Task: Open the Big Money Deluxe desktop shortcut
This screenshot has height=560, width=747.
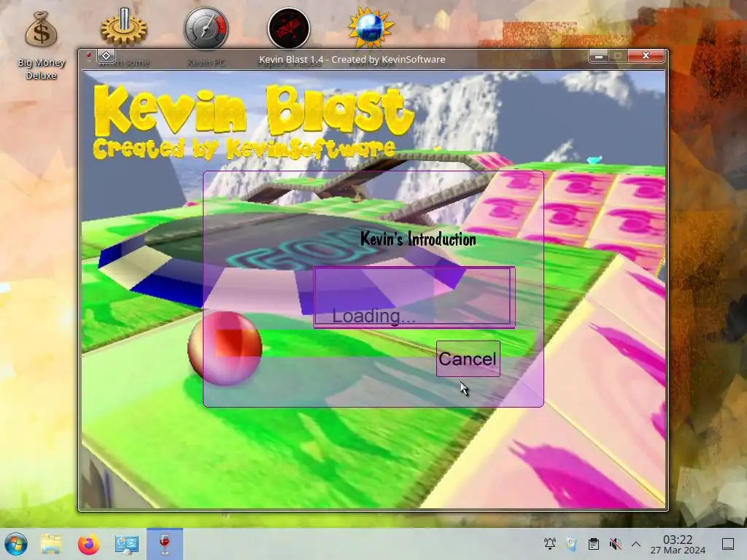Action: point(41,45)
